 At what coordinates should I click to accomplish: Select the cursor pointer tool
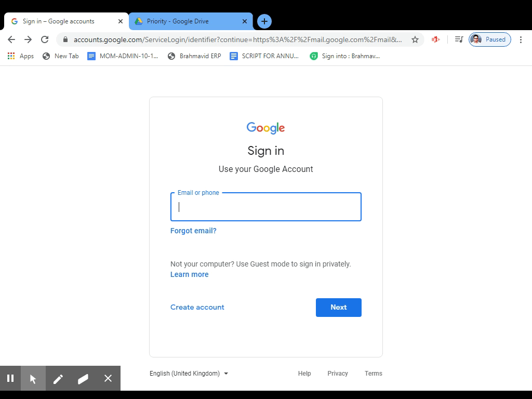(33, 378)
